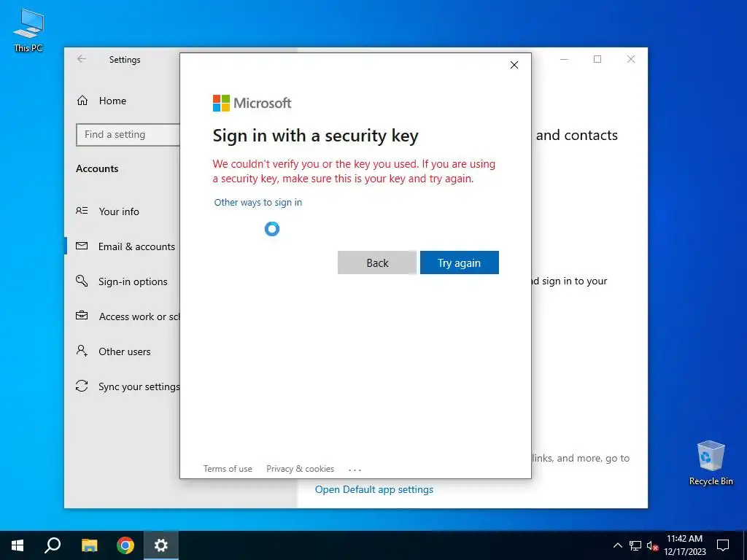The width and height of the screenshot is (747, 560).
Task: Show hidden system tray icons
Action: tap(617, 545)
